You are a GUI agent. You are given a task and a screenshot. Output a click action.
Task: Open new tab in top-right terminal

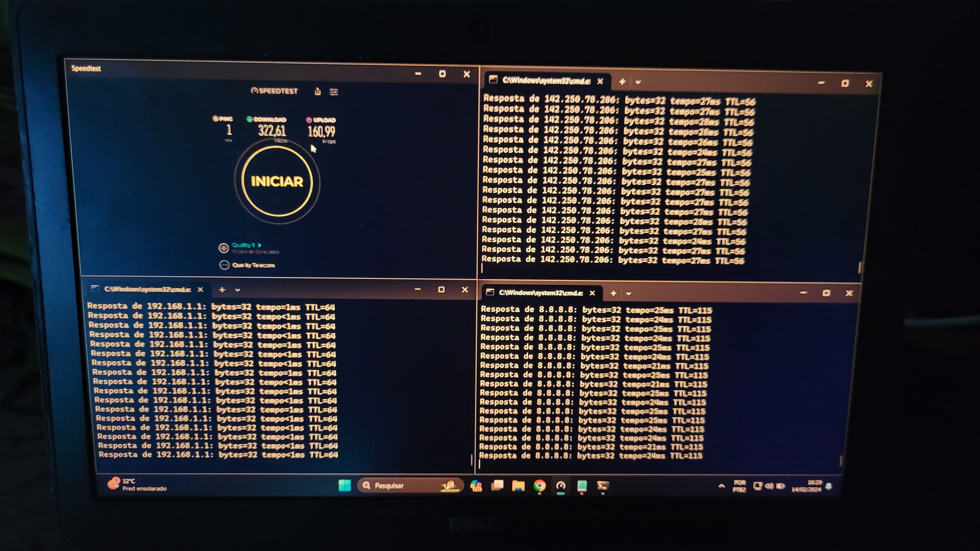pos(622,82)
